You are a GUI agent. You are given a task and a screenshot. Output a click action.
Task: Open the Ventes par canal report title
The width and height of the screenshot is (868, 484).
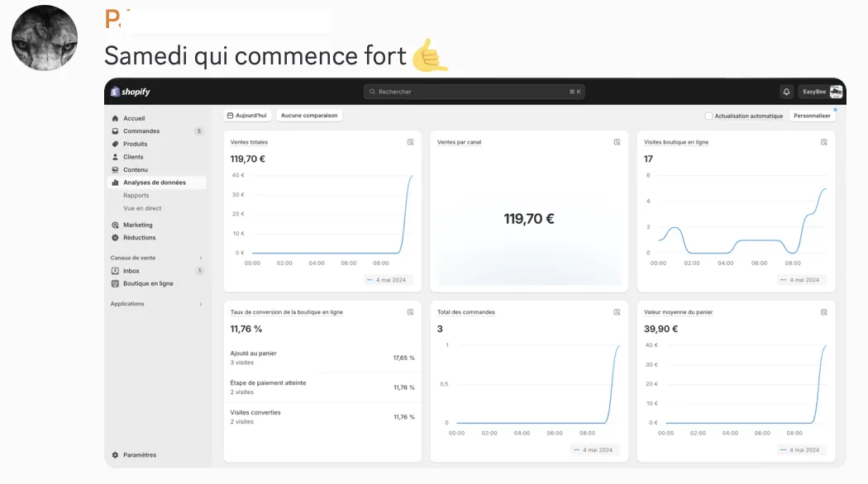(459, 142)
